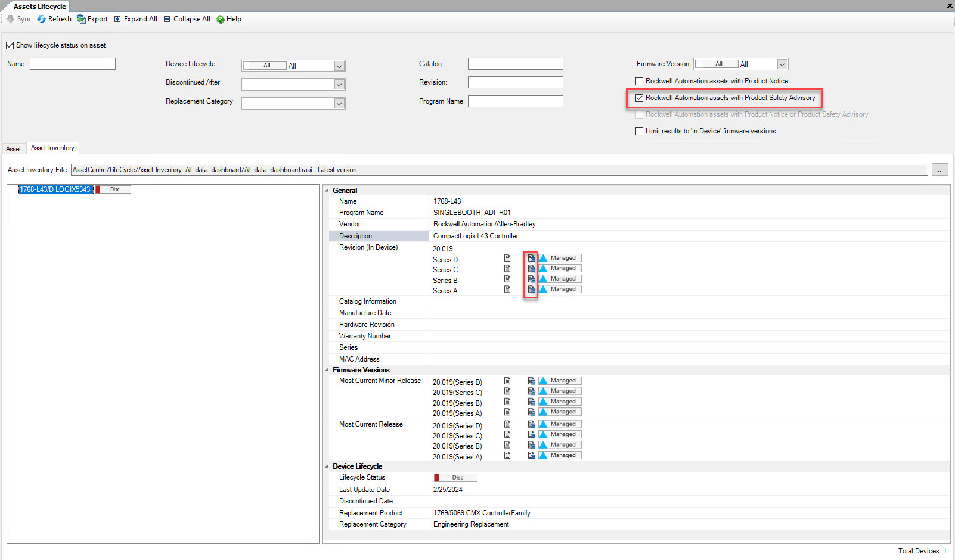Open Series A safety advisory icon
Viewport: 955px width, 560px height.
point(531,290)
